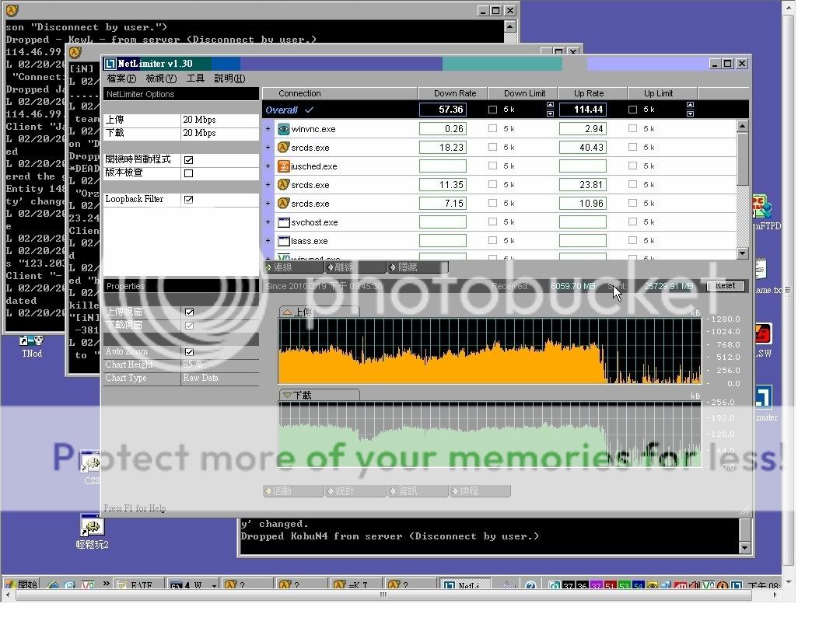
Task: Click the jusched.exe Java icon
Action: point(283,166)
